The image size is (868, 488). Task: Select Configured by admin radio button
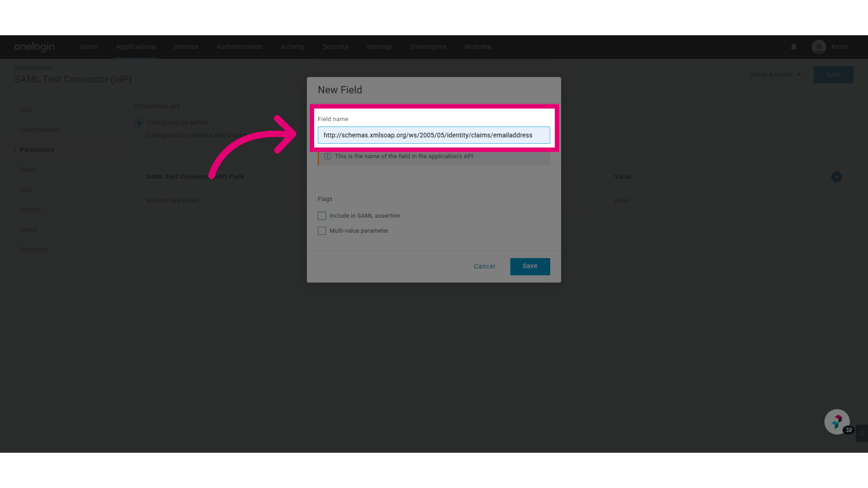pyautogui.click(x=139, y=123)
